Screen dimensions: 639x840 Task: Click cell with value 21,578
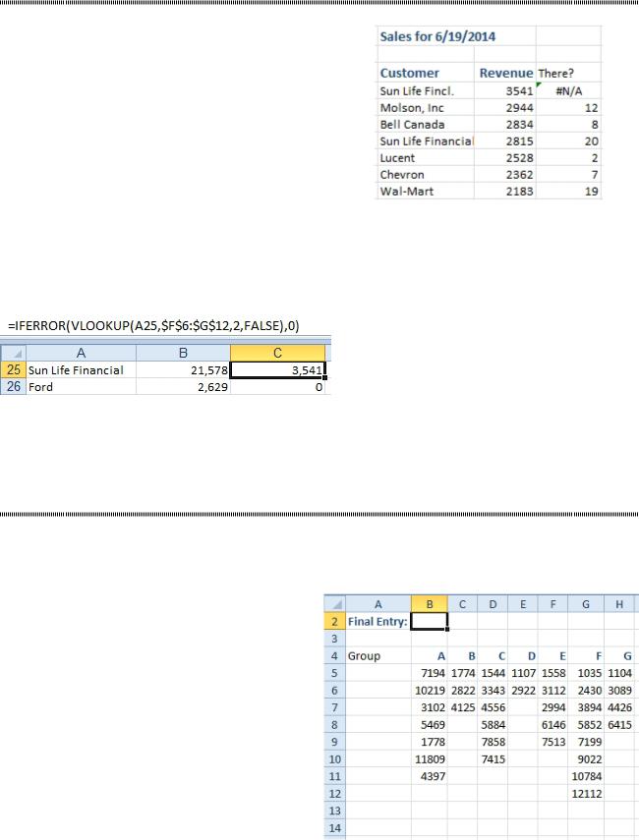(x=183, y=369)
